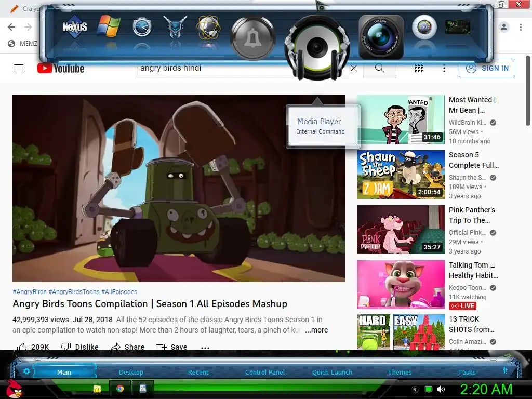Open YouTube apps grid icon

click(x=419, y=68)
